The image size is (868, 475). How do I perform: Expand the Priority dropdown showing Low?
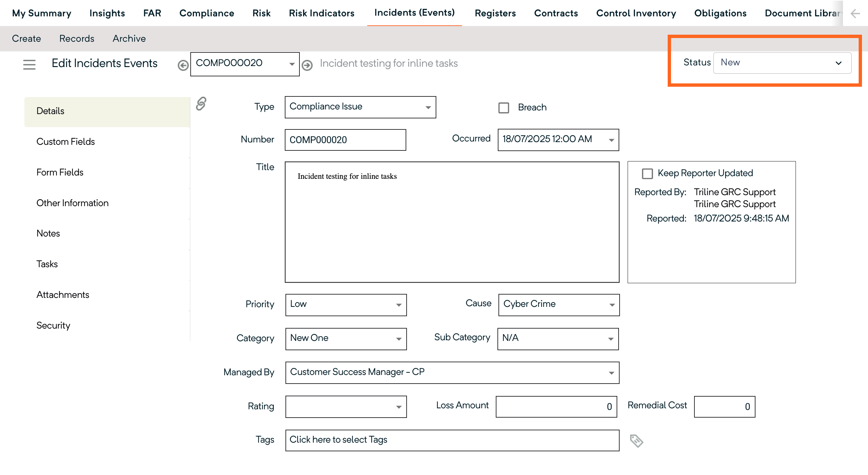(346, 305)
